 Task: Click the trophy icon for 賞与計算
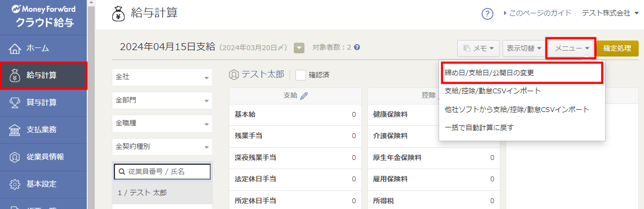(15, 102)
